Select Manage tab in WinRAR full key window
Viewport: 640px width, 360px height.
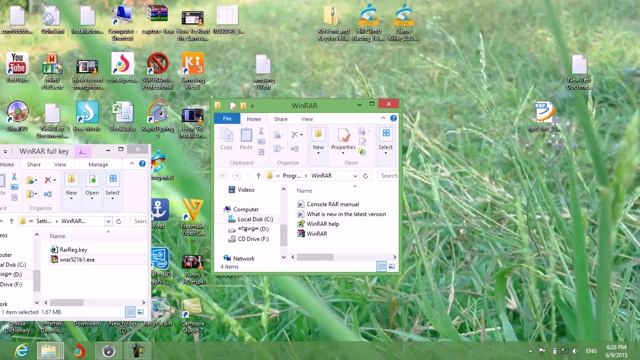[x=98, y=164]
